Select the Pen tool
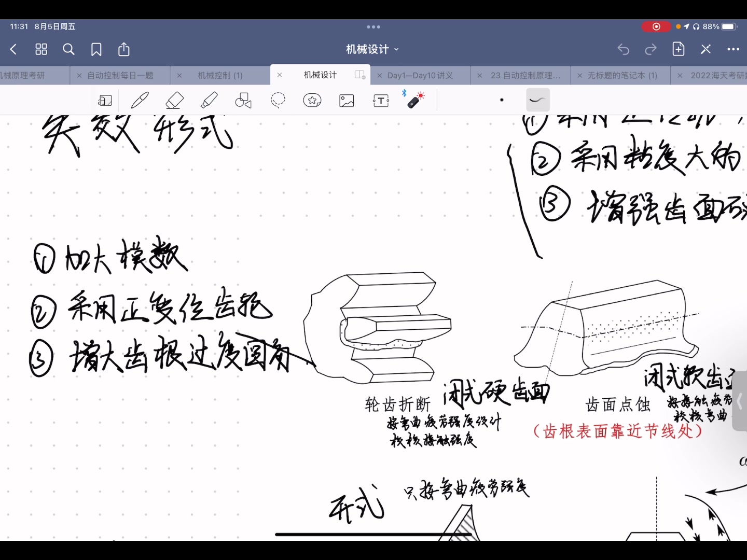The height and width of the screenshot is (560, 747). [140, 100]
